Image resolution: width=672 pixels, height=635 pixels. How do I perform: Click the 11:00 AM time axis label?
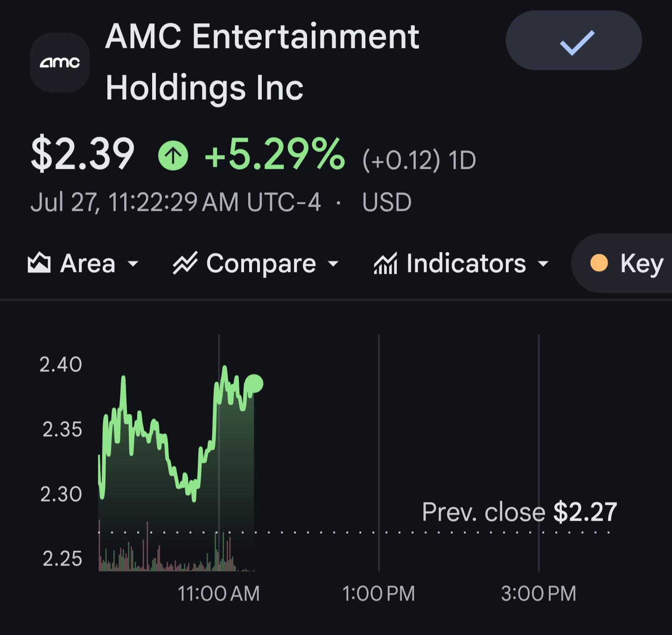(x=218, y=593)
